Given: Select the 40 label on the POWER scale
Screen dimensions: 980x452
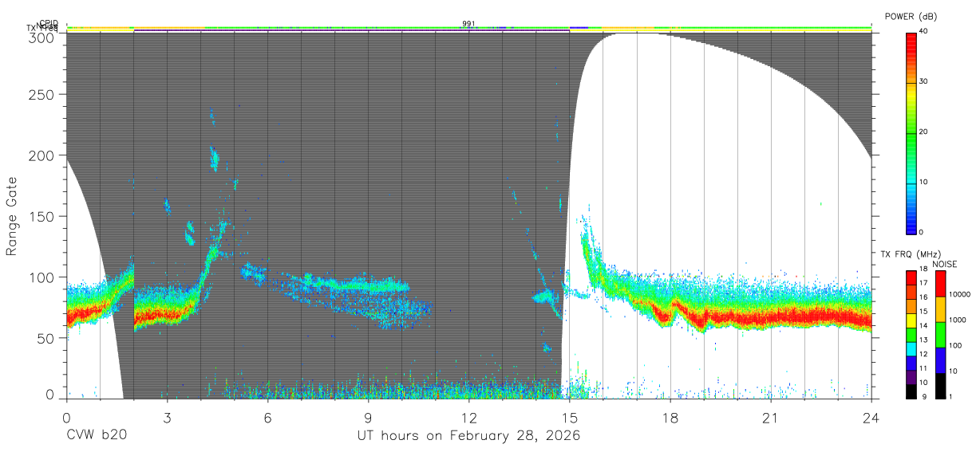Looking at the screenshot, I should pyautogui.click(x=924, y=32).
